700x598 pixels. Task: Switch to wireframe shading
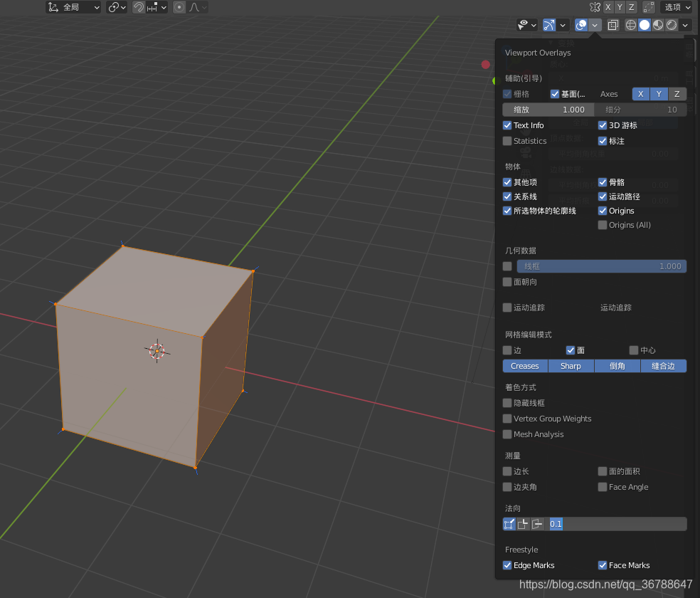[x=630, y=25]
